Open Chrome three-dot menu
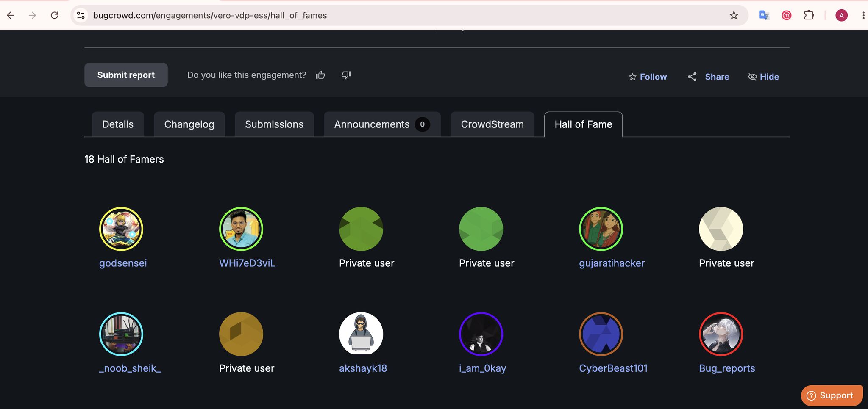Viewport: 868px width, 409px height. tap(863, 15)
